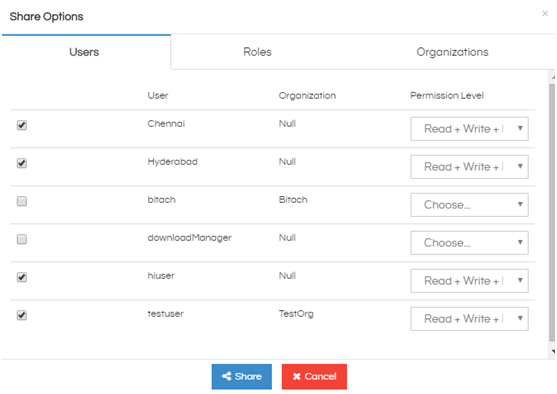Open the Organizations tab

click(452, 52)
